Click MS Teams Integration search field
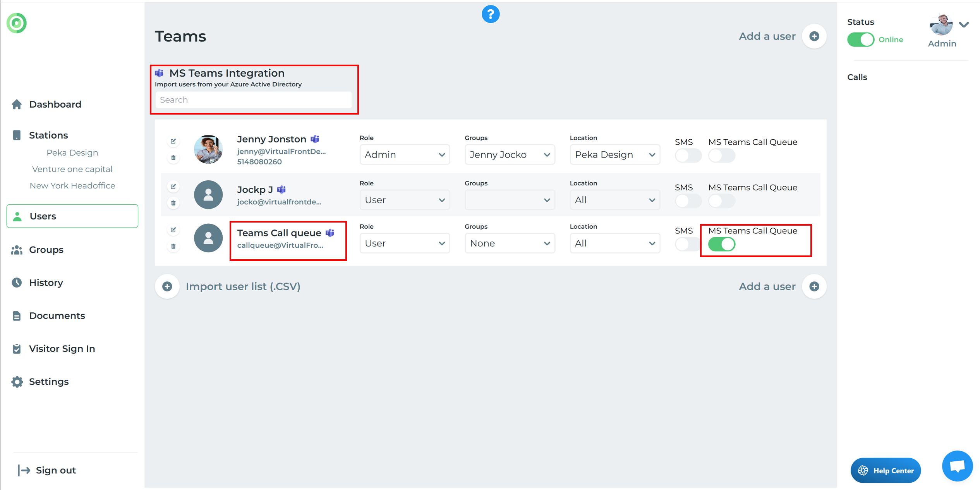 [254, 100]
